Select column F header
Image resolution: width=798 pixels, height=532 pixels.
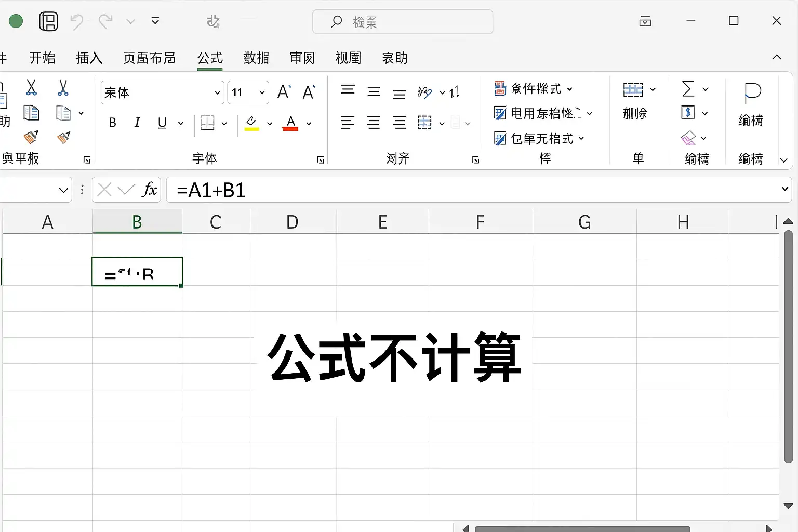click(480, 222)
